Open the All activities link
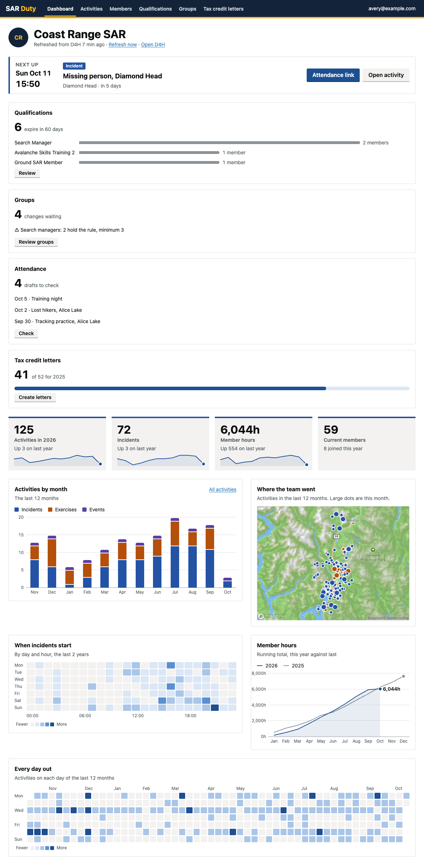 (223, 489)
